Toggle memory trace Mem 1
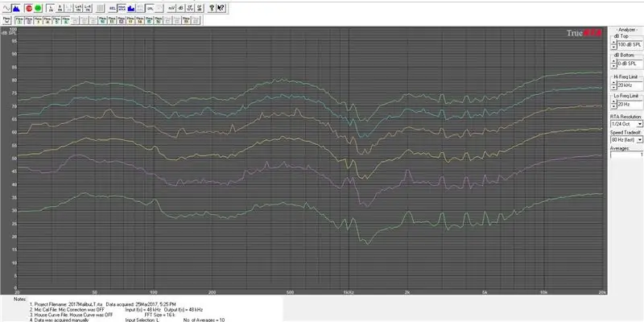 point(19,20)
